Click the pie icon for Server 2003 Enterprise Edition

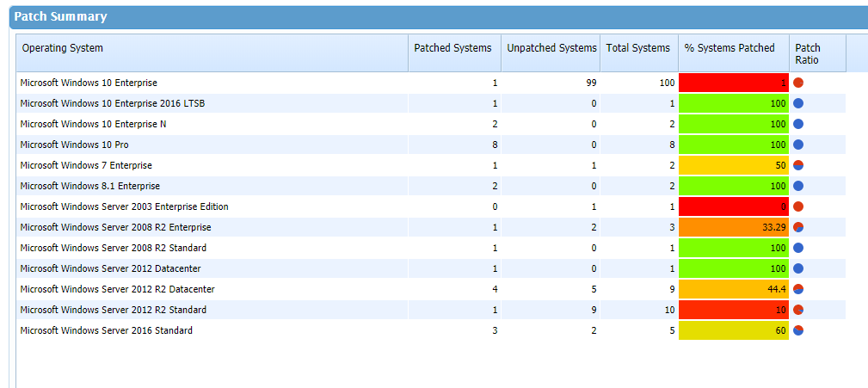[798, 207]
